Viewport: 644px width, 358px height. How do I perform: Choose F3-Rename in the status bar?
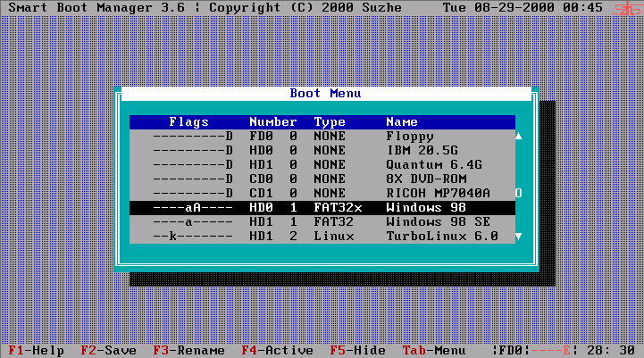click(188, 351)
